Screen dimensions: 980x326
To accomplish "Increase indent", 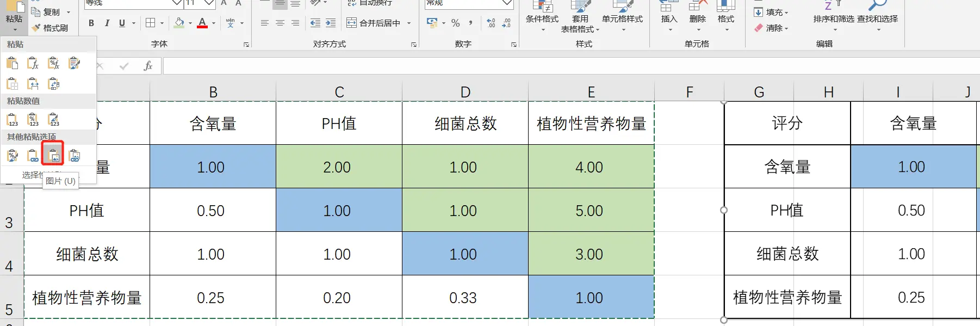I will [x=330, y=23].
